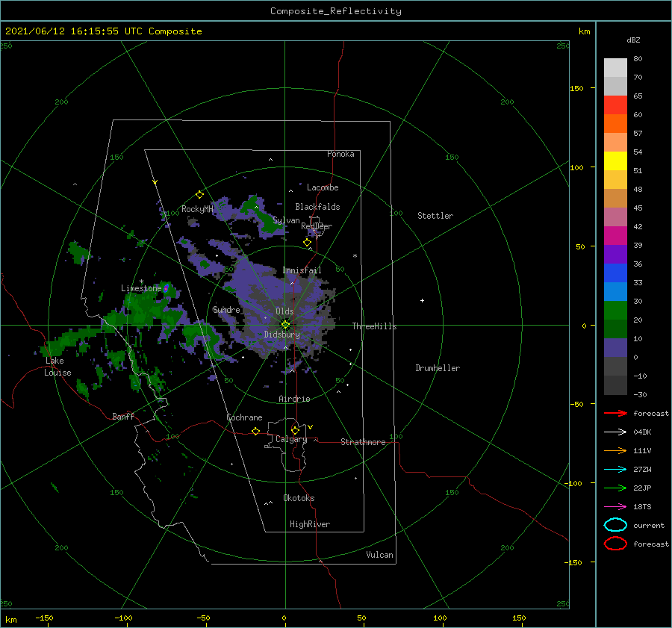Click the HighRiver label
This screenshot has height=628, width=672.
pyautogui.click(x=310, y=524)
